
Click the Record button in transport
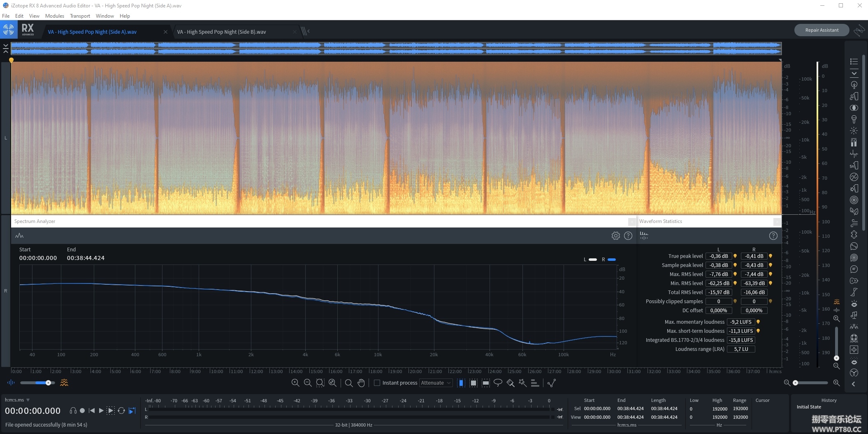pyautogui.click(x=82, y=411)
